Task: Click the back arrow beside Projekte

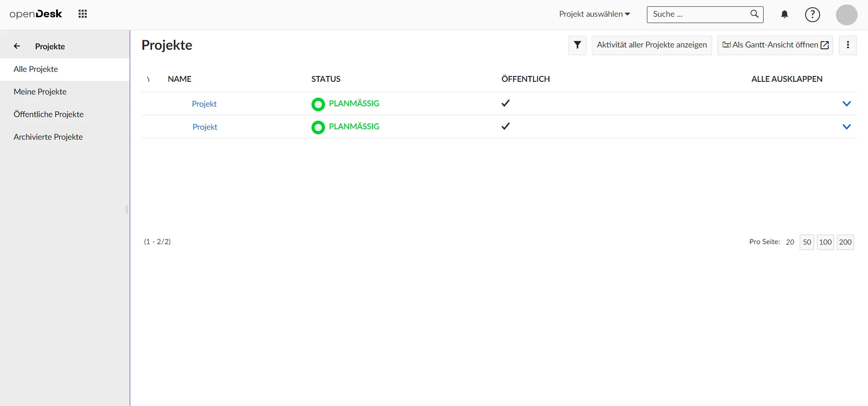Action: pos(17,46)
